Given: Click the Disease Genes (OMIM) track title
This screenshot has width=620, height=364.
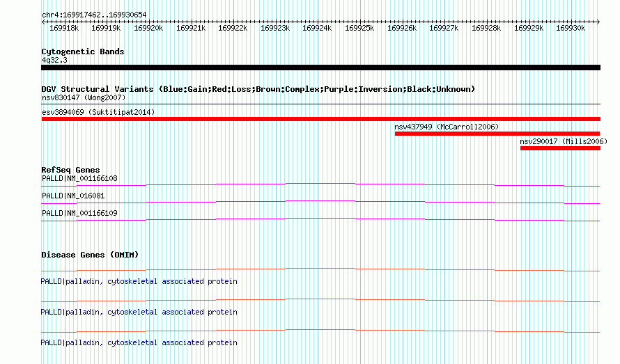Looking at the screenshot, I should 90,255.
